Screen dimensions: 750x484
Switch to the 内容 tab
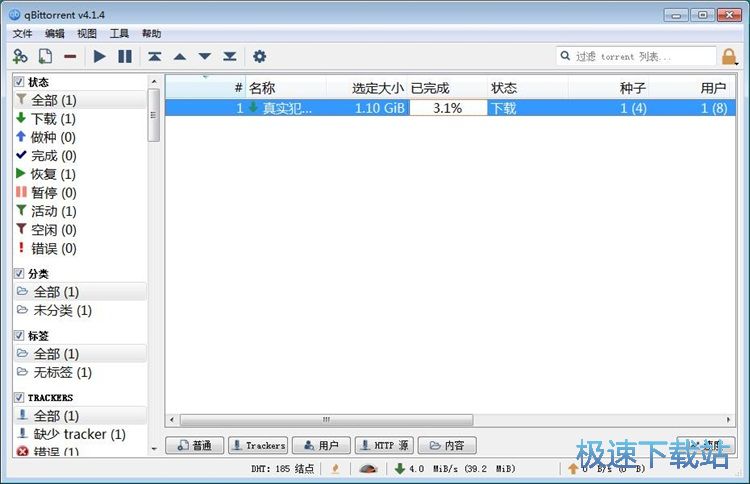click(x=447, y=445)
